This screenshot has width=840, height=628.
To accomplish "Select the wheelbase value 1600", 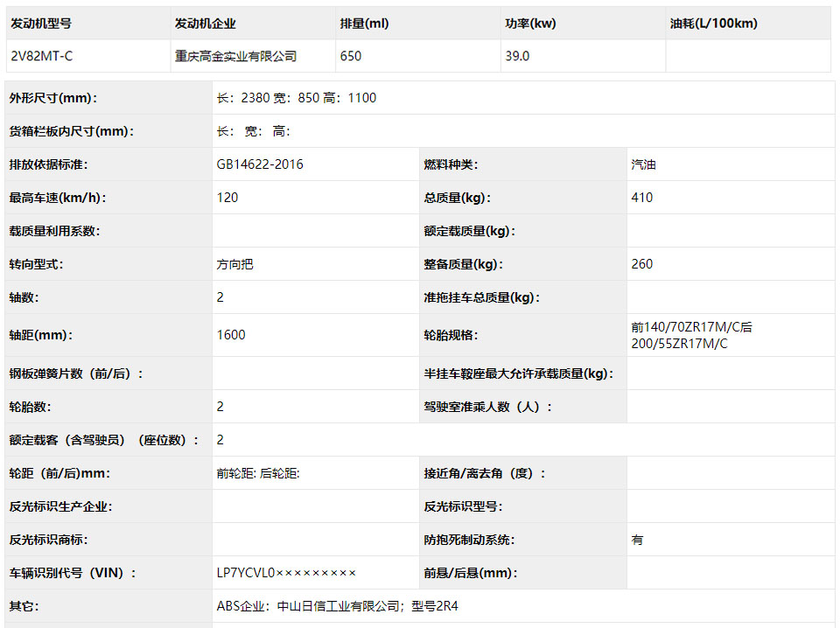I will (x=231, y=335).
